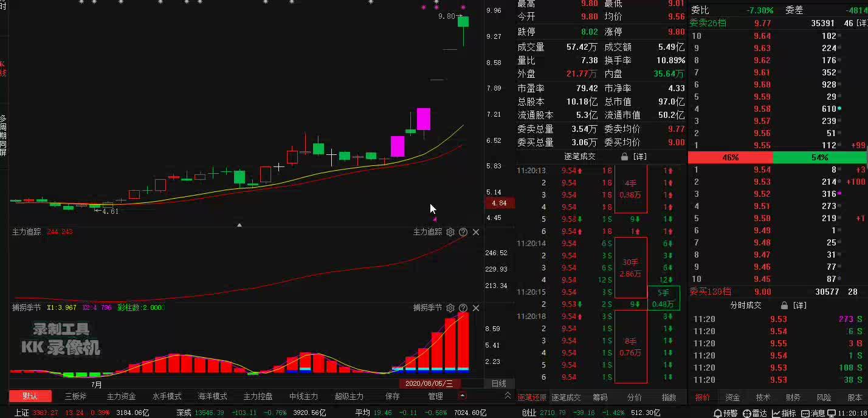Image resolution: width=868 pixels, height=418 pixels.
Task: Select the 默认 indicator tab
Action: 30,396
